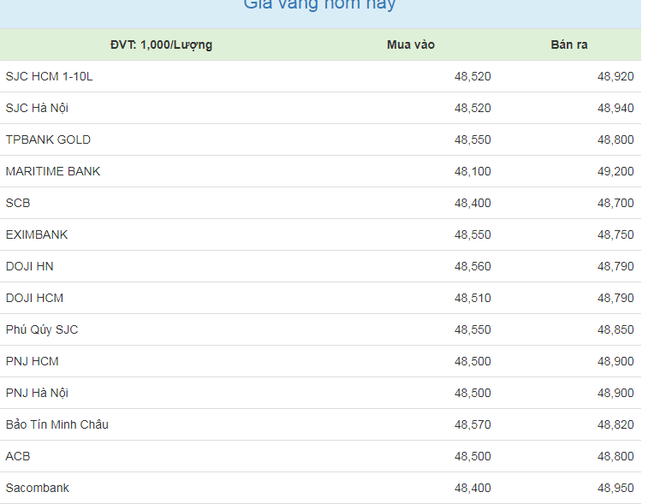Click SJC Hà Nội sell price 48,940
Viewport: 660px width, 504px height.
615,108
